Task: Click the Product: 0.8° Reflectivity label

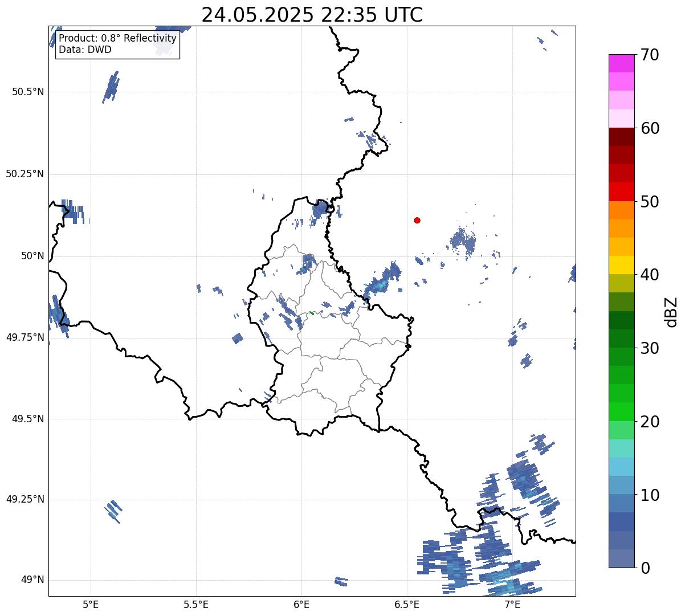Action: (x=118, y=39)
